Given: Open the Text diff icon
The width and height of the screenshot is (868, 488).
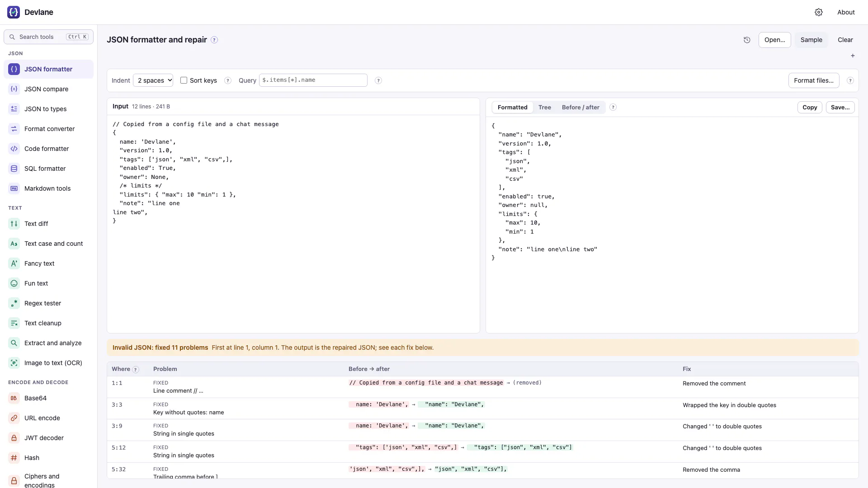Looking at the screenshot, I should click(14, 224).
